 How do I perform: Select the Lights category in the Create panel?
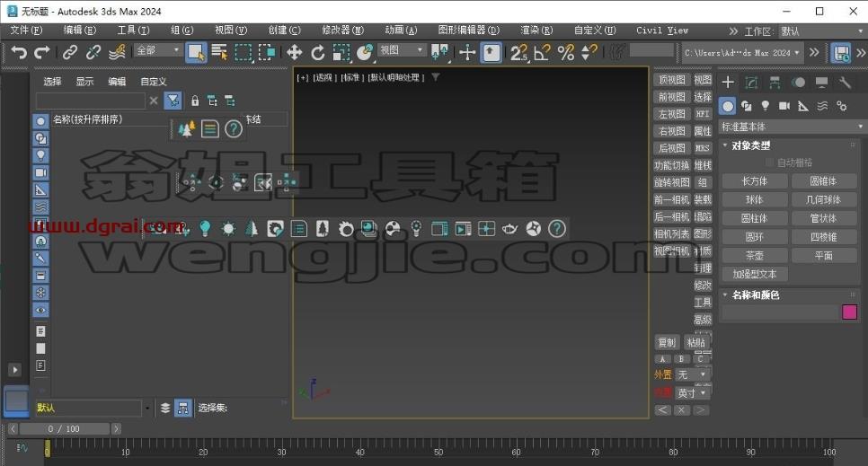[765, 106]
